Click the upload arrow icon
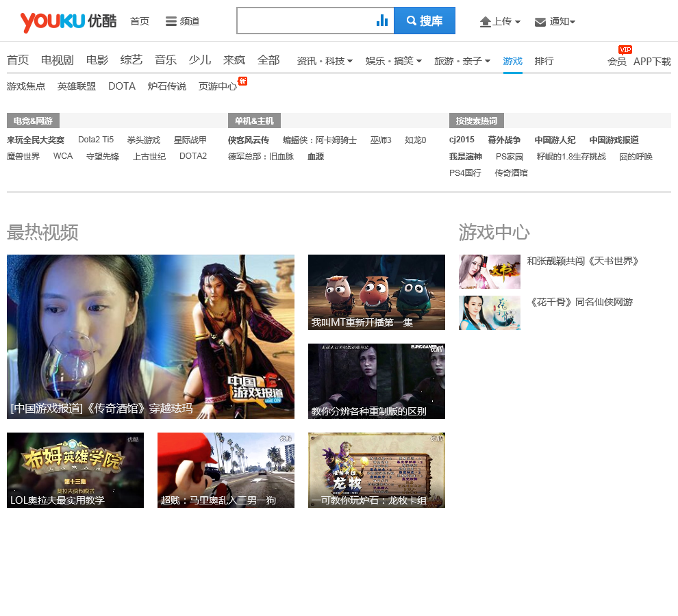678x616 pixels. pyautogui.click(x=486, y=22)
